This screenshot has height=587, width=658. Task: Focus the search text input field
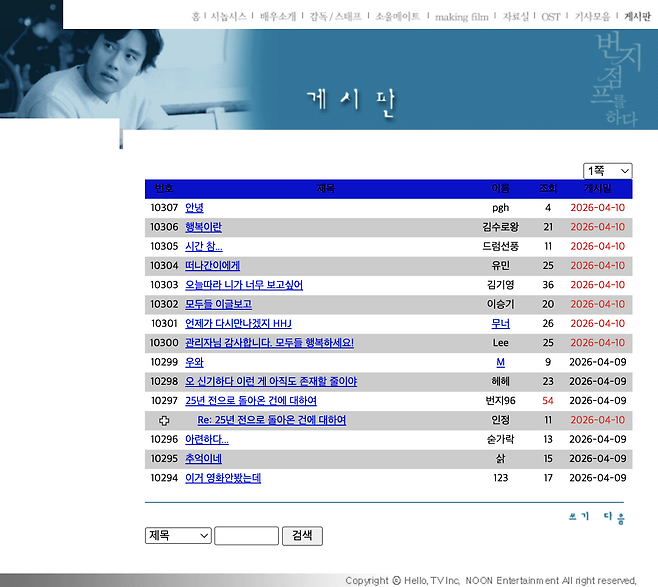click(246, 536)
